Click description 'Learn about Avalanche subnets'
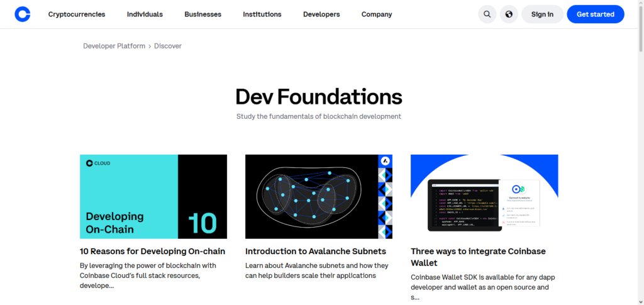The width and height of the screenshot is (644, 305). click(317, 270)
